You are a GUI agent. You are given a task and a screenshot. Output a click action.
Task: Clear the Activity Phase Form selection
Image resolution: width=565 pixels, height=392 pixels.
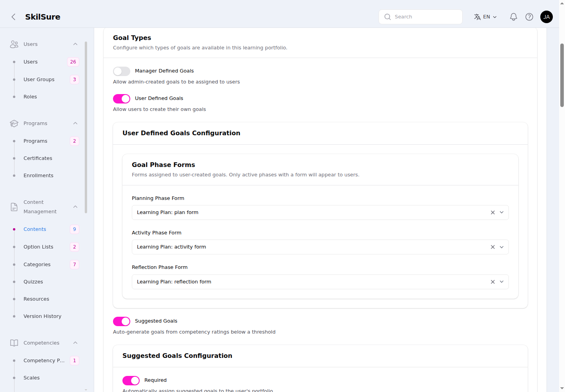[492, 247]
